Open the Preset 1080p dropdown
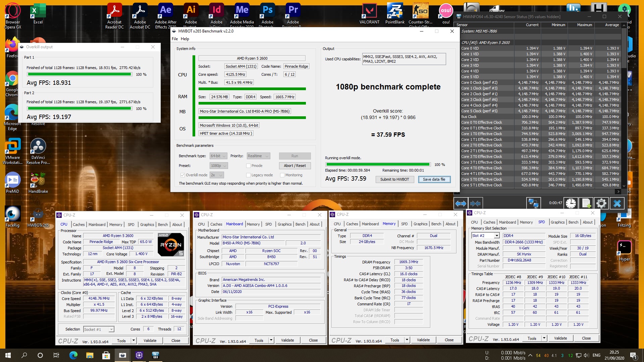 (x=219, y=166)
